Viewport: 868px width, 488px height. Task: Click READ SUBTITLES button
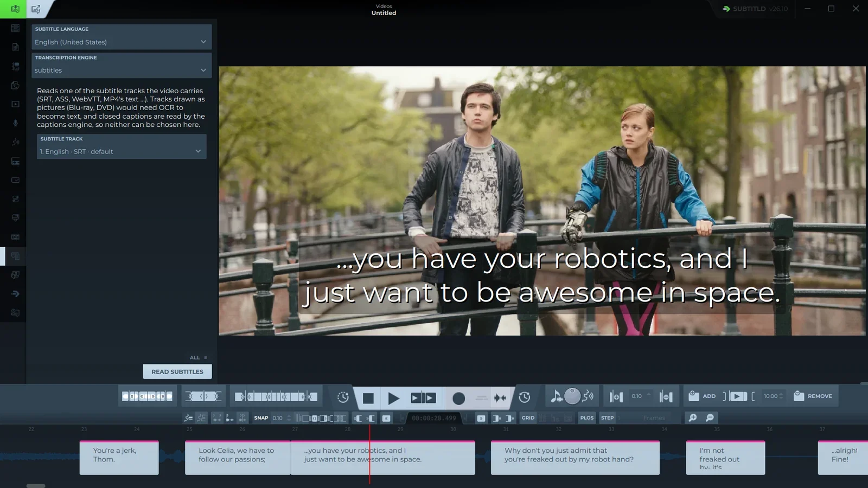(x=177, y=371)
